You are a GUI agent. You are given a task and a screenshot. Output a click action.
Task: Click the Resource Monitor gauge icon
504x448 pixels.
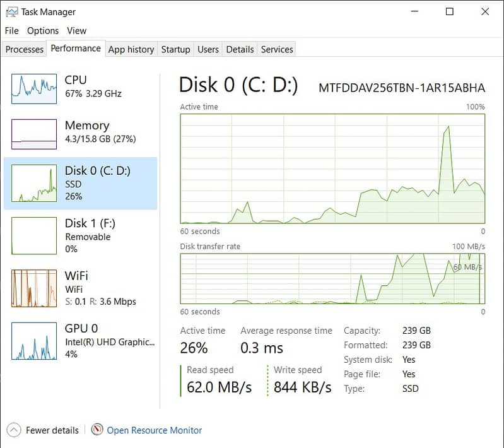pyautogui.click(x=97, y=430)
